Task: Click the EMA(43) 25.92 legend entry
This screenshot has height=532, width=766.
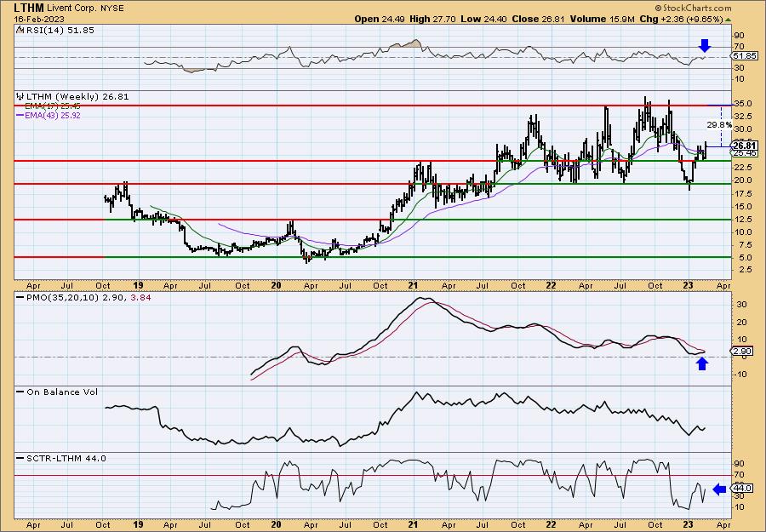Action: pos(49,116)
